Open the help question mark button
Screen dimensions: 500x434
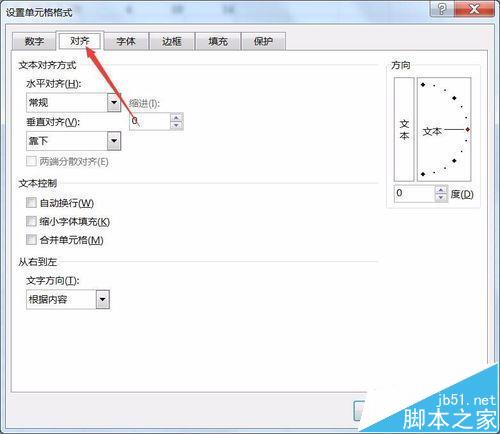pos(442,9)
